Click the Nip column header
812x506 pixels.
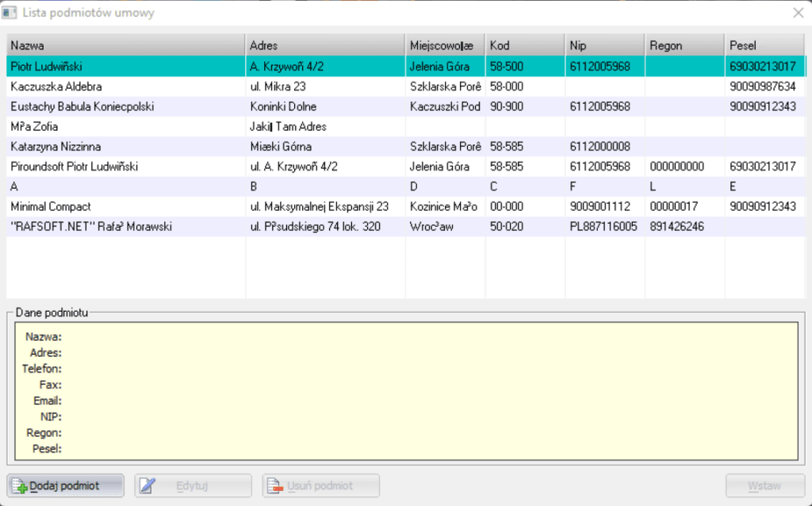point(604,45)
